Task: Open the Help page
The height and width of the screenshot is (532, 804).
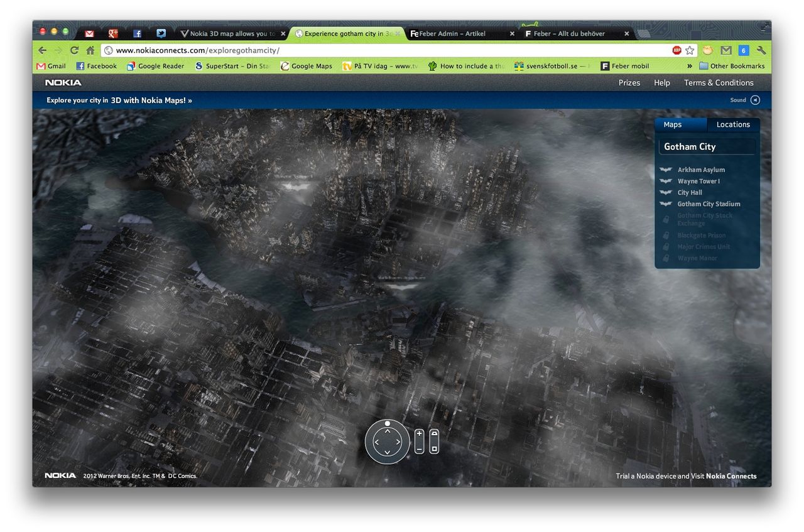Action: click(x=661, y=82)
